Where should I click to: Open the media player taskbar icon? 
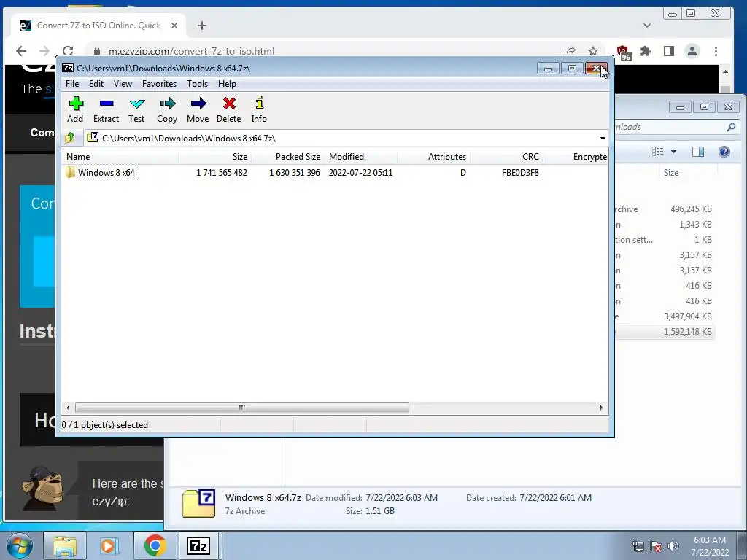[109, 545]
